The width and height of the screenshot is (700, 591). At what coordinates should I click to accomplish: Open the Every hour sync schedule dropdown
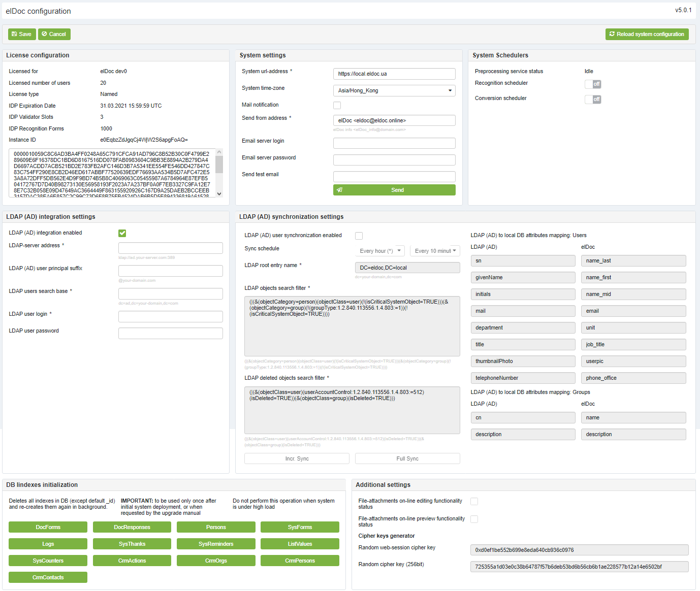[380, 251]
